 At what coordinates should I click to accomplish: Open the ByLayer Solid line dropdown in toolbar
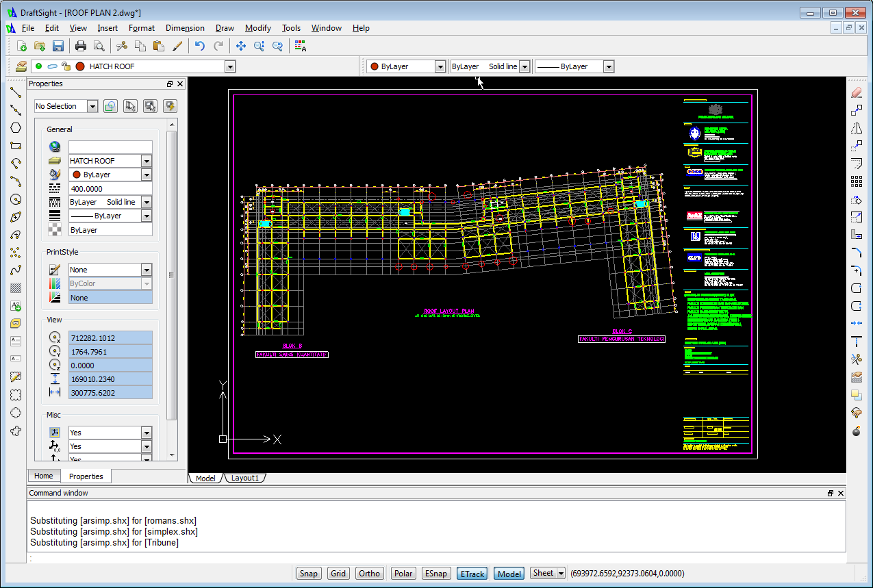pyautogui.click(x=524, y=66)
